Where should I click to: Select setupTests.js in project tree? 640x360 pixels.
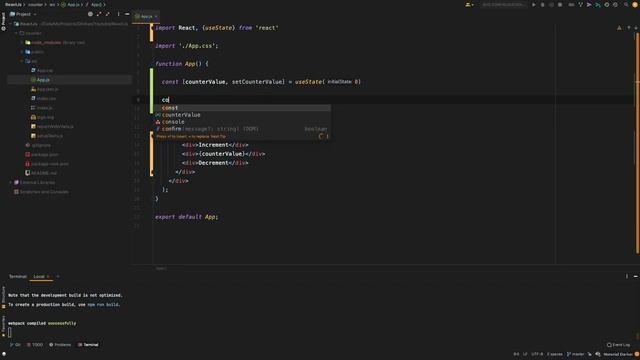click(x=47, y=136)
